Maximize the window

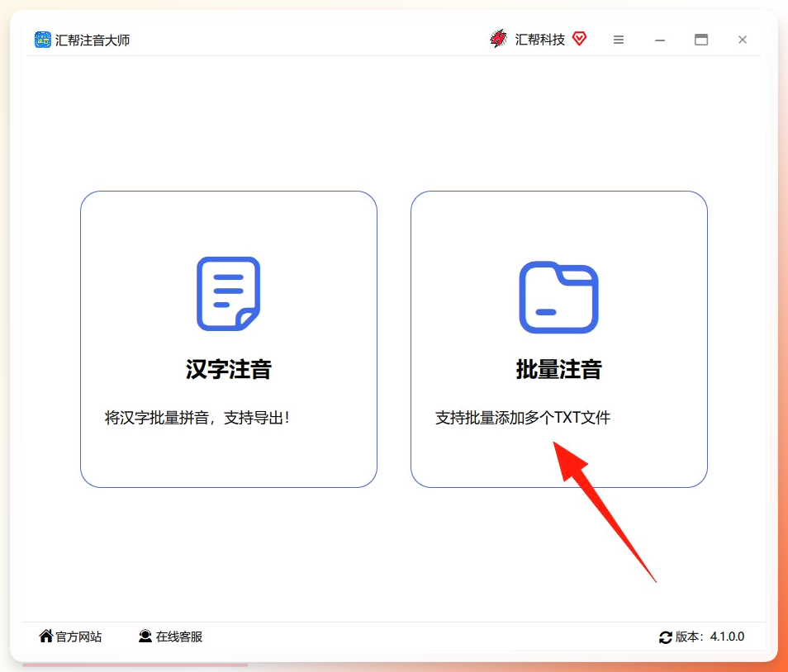point(701,40)
